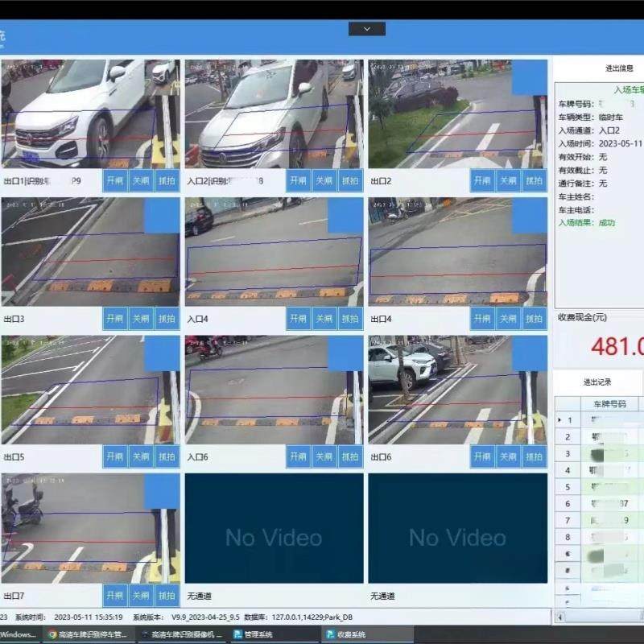Click the records table scroll-left arrow
The image size is (644, 644).
point(560,617)
